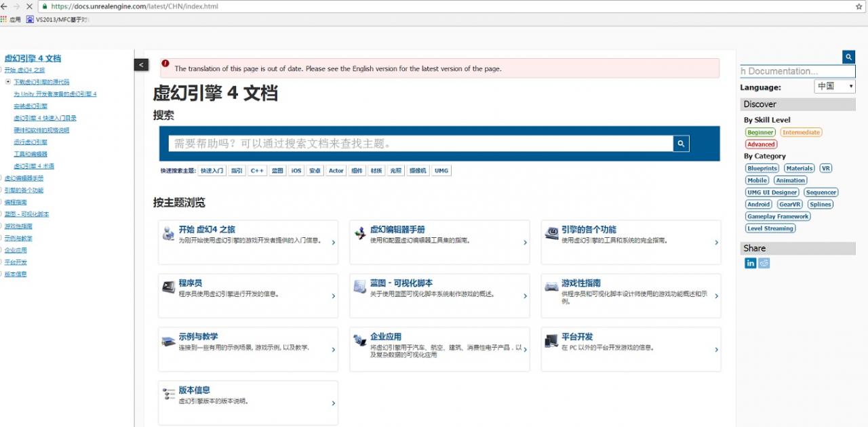Open sidebar link 为 Unity 开发者准备的虚幻引擎 4
This screenshot has height=427, width=868.
point(55,94)
